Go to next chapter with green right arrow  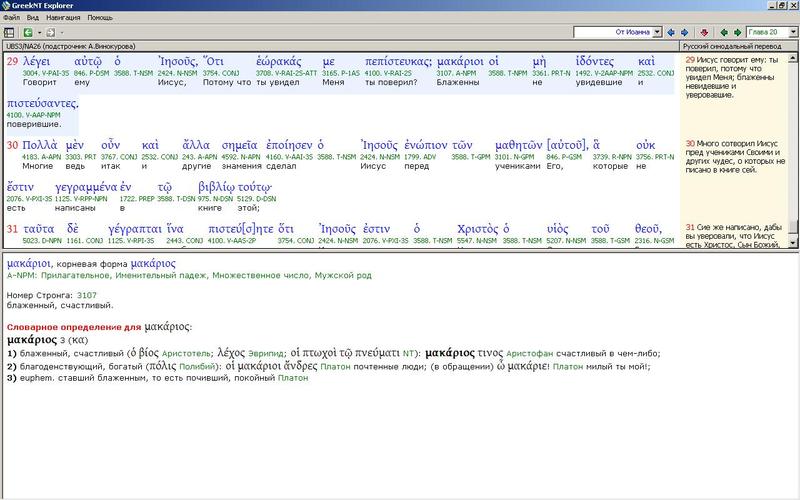click(738, 33)
